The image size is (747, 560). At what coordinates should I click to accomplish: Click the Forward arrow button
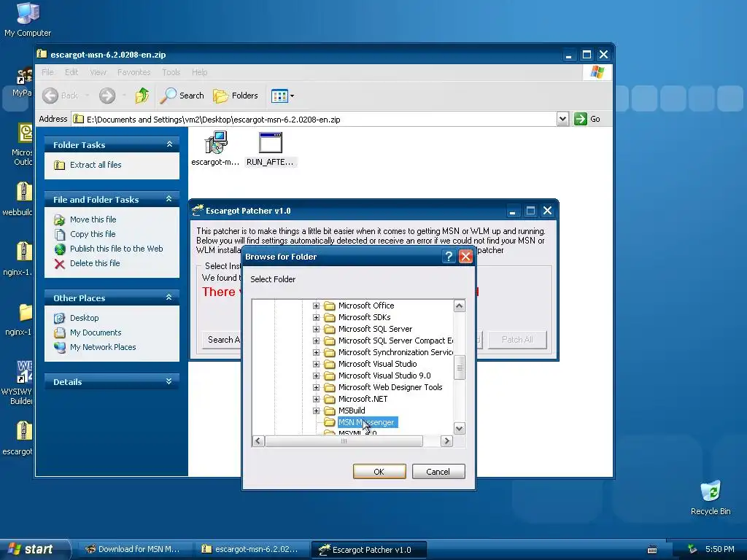point(107,96)
